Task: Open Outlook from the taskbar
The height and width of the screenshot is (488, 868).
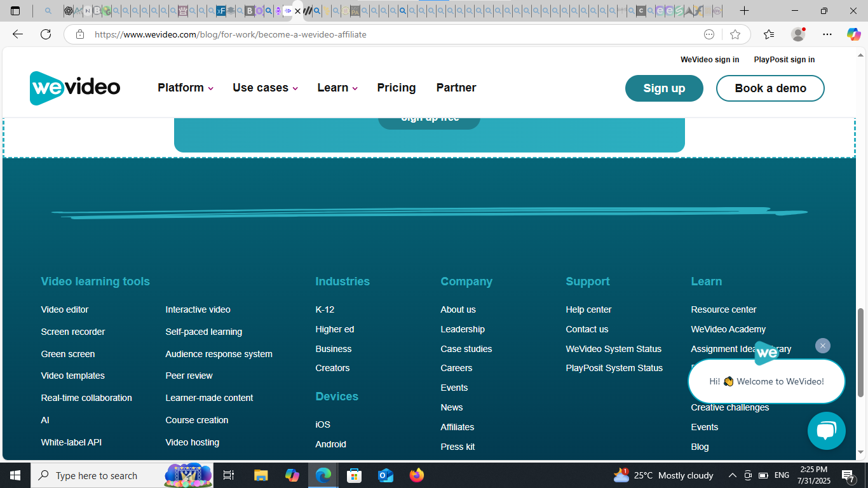Action: [x=385, y=475]
